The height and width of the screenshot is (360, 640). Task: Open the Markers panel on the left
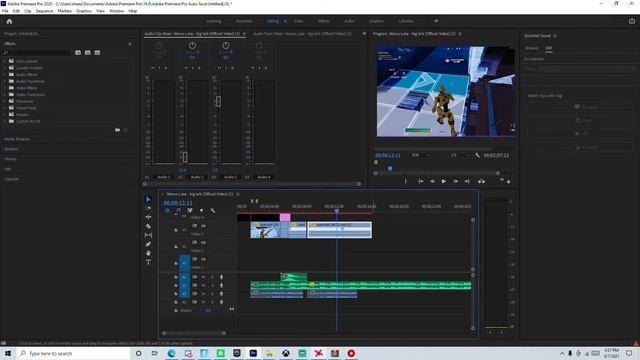(x=11, y=149)
